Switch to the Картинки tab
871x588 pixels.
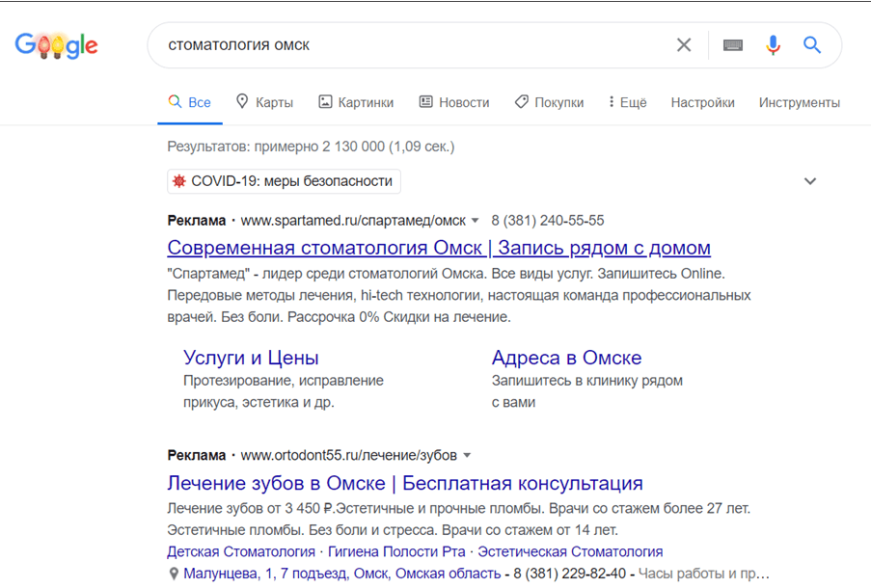coord(356,102)
